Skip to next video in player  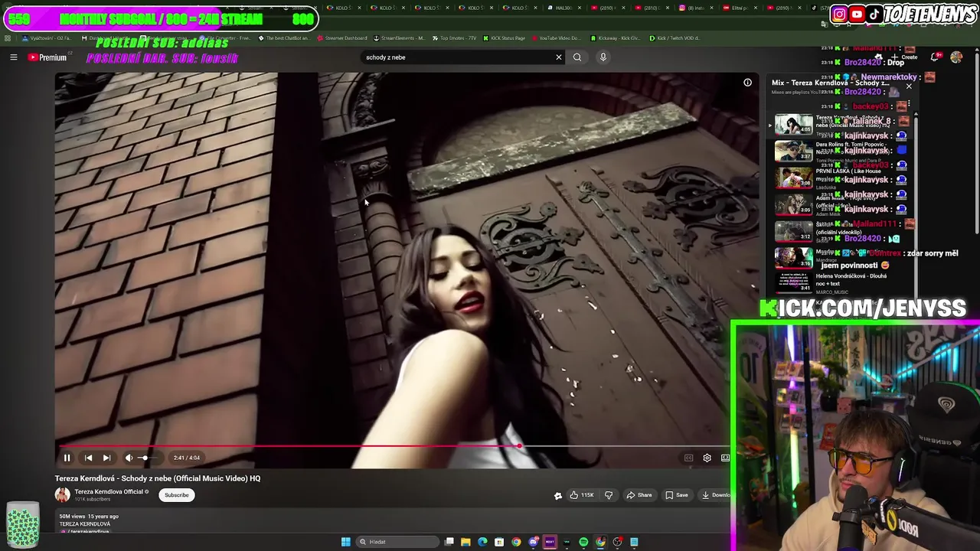coord(106,458)
